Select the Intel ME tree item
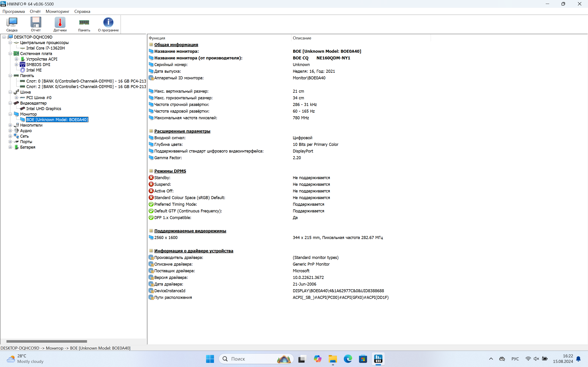Image resolution: width=588 pixels, height=367 pixels. click(34, 70)
